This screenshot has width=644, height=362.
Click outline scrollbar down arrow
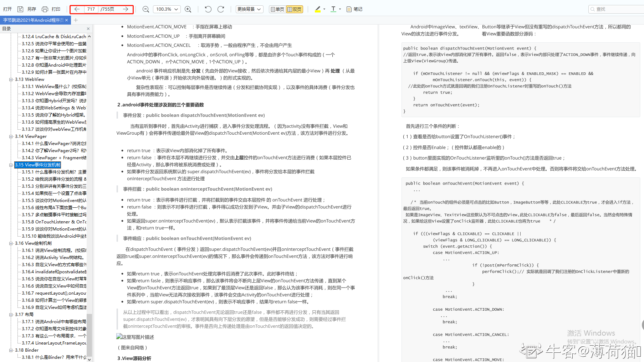(x=89, y=360)
